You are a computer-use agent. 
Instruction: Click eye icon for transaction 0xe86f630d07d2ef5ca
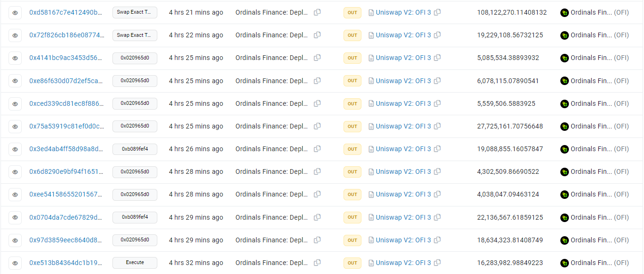pos(15,81)
